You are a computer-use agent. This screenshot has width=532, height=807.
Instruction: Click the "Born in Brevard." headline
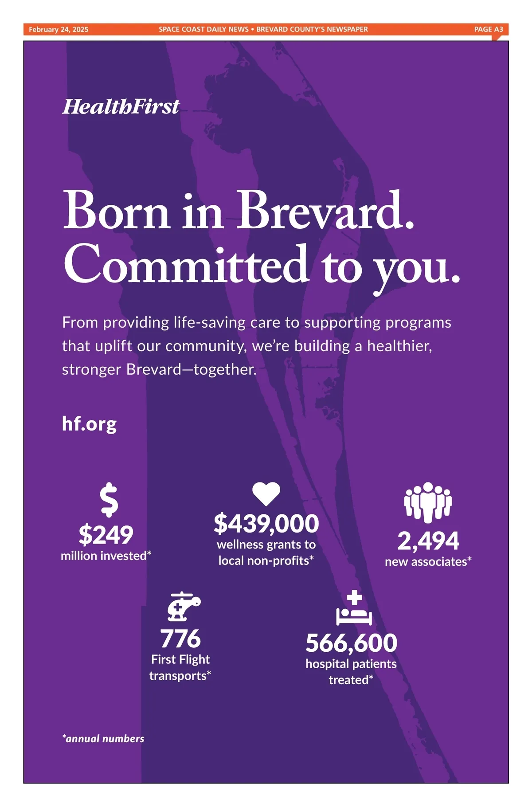tap(239, 210)
